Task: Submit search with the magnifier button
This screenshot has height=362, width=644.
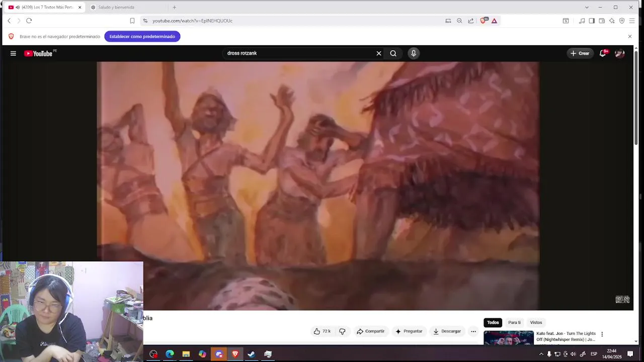Action: pyautogui.click(x=393, y=53)
